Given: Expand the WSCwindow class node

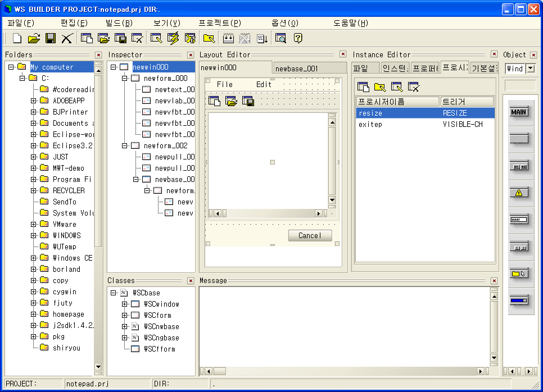Looking at the screenshot, I should pos(125,304).
